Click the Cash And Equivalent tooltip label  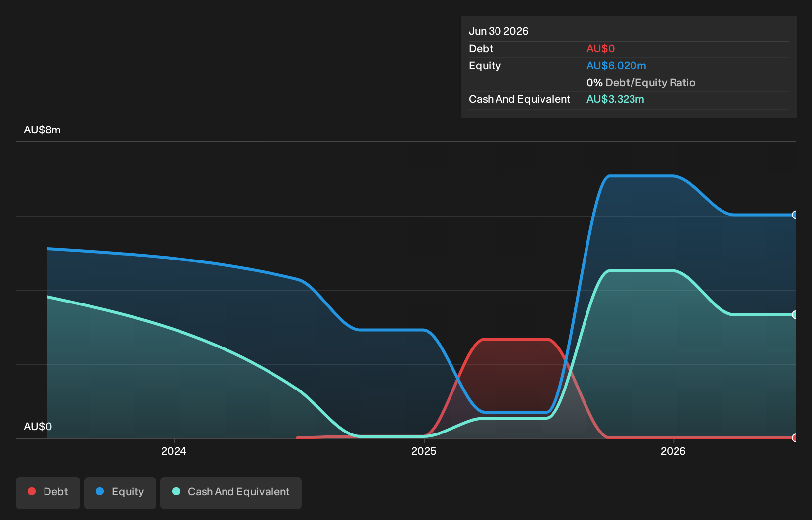click(519, 99)
